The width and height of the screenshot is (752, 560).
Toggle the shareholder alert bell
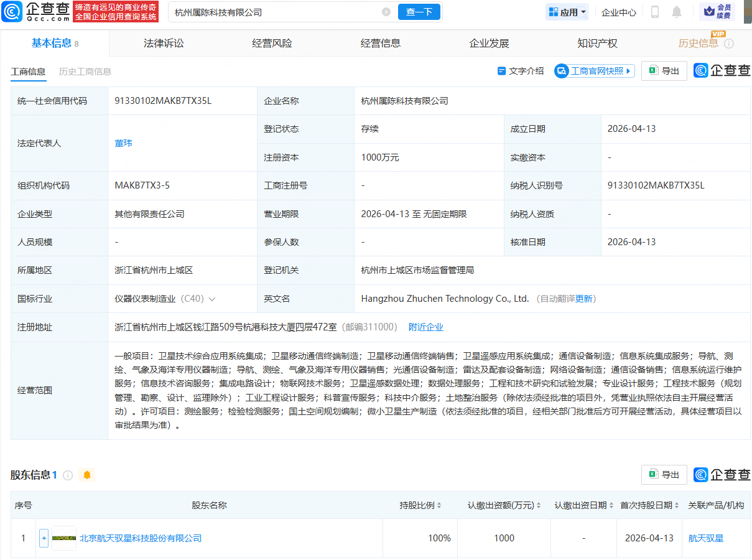click(87, 475)
